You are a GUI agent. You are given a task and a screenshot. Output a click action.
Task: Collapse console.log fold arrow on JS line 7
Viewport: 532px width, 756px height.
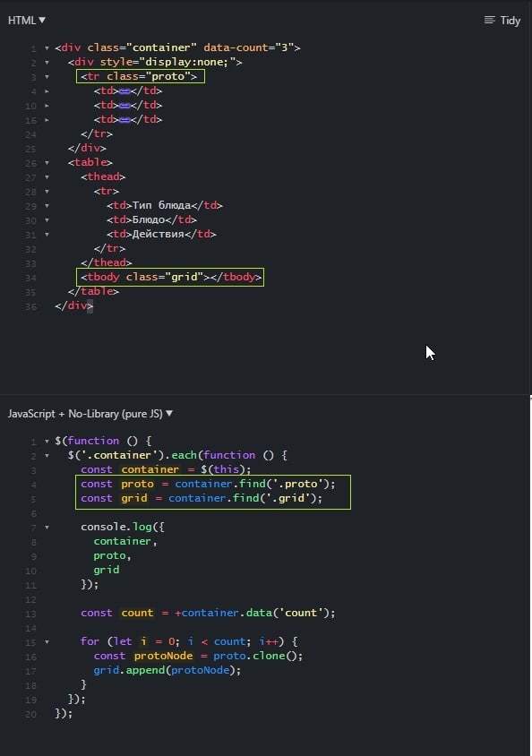[47, 527]
